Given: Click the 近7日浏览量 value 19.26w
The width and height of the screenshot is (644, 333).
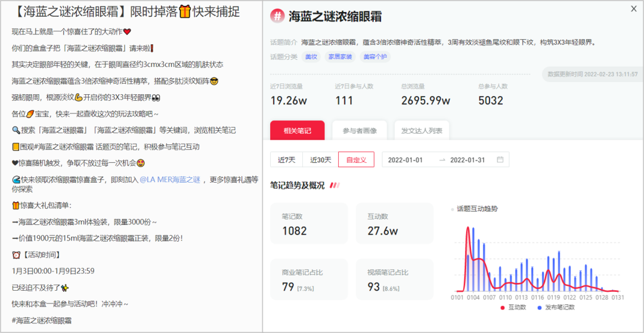Looking at the screenshot, I should click(289, 101).
